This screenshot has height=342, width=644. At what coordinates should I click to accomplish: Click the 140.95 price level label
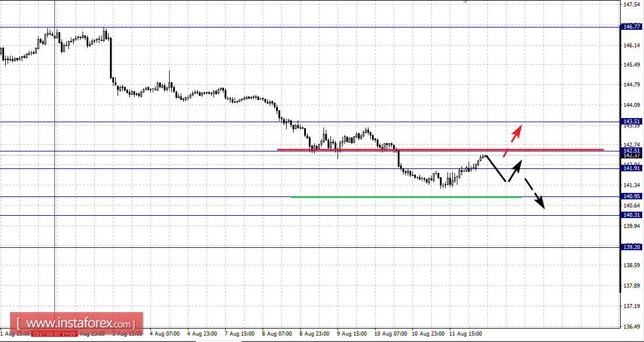[x=631, y=196]
